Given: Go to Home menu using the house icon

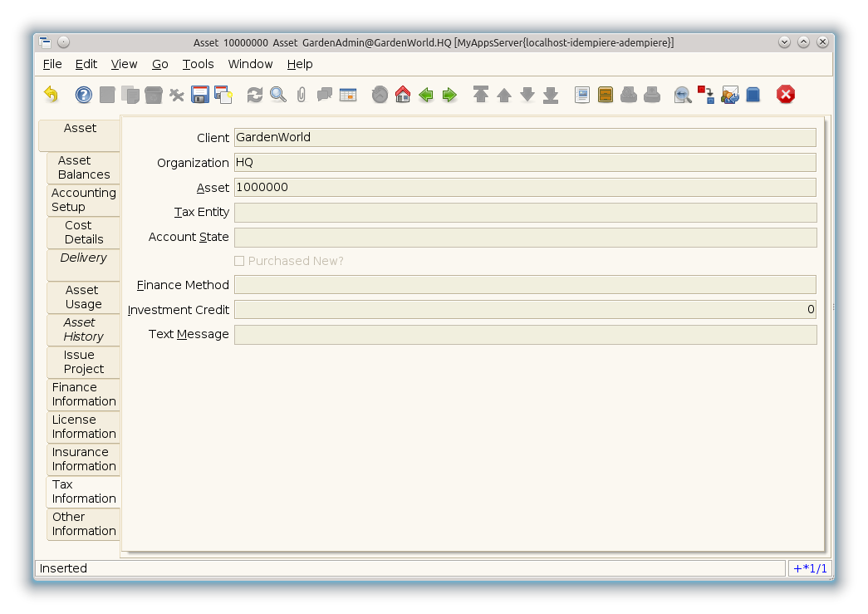Looking at the screenshot, I should click(x=403, y=95).
